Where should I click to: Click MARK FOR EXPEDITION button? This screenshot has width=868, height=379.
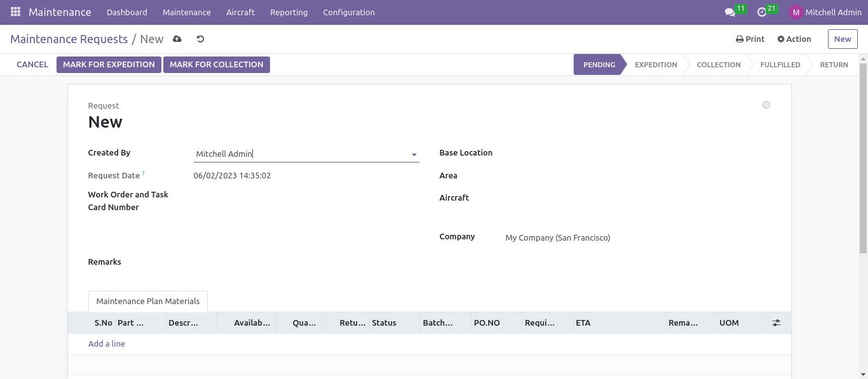coord(109,65)
